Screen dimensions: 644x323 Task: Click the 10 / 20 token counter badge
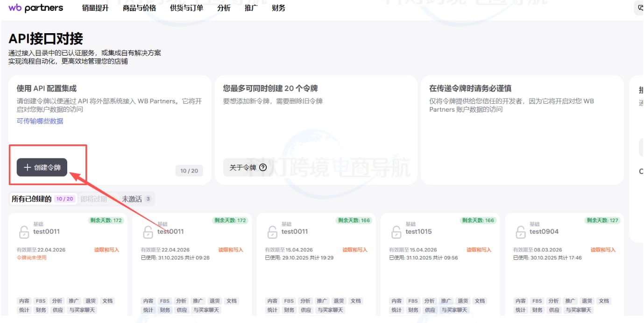click(189, 171)
